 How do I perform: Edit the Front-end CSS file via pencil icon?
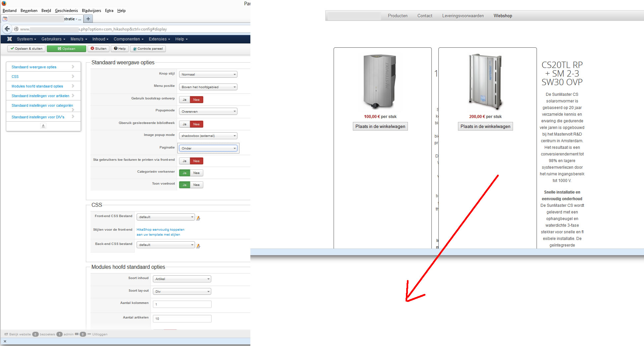tap(198, 218)
